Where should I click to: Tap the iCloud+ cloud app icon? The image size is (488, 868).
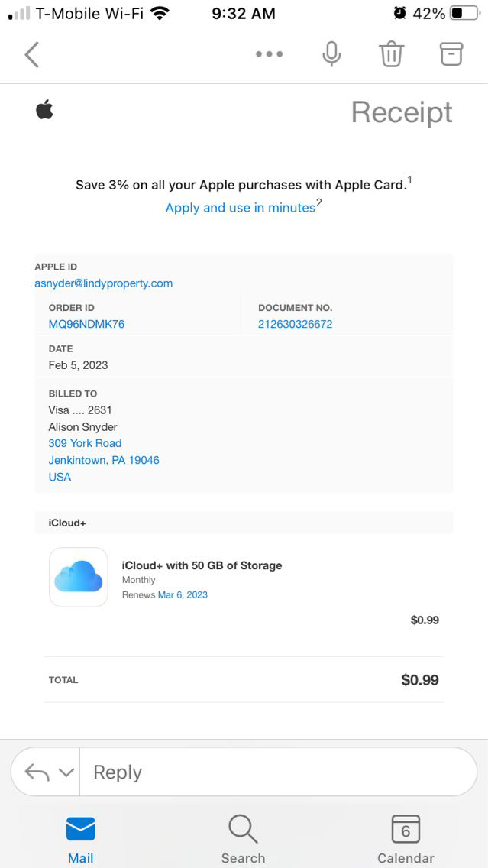(x=79, y=577)
